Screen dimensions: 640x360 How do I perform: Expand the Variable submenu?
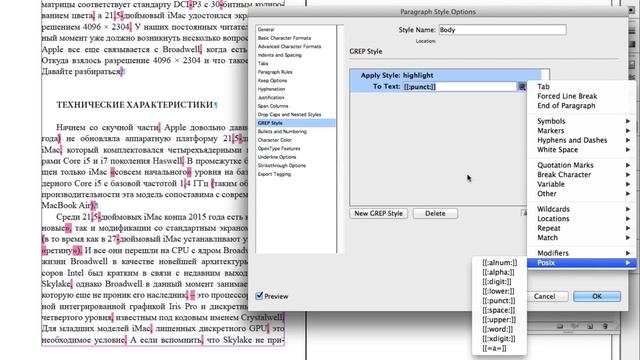click(x=582, y=184)
